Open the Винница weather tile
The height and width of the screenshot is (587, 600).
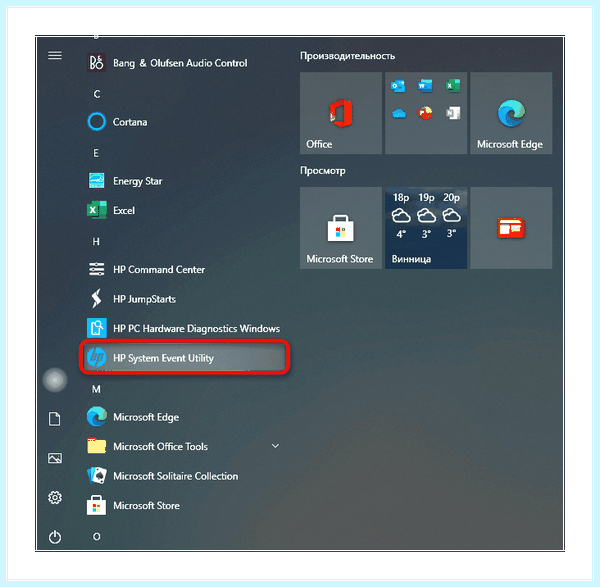(426, 228)
